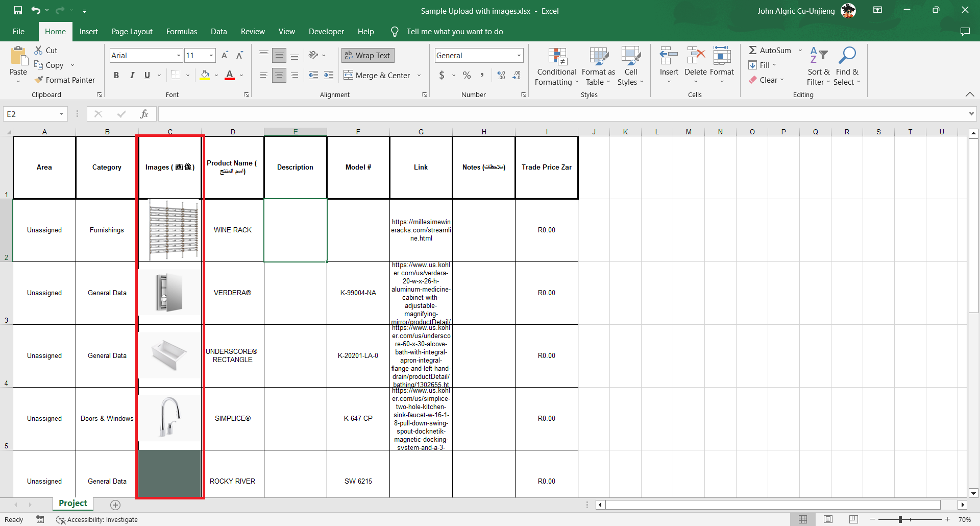Open Cell Styles gallery
The image size is (980, 526).
tap(630, 66)
